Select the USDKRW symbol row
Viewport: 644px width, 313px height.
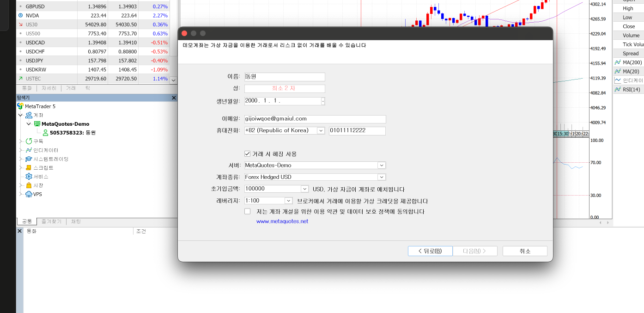pyautogui.click(x=93, y=69)
